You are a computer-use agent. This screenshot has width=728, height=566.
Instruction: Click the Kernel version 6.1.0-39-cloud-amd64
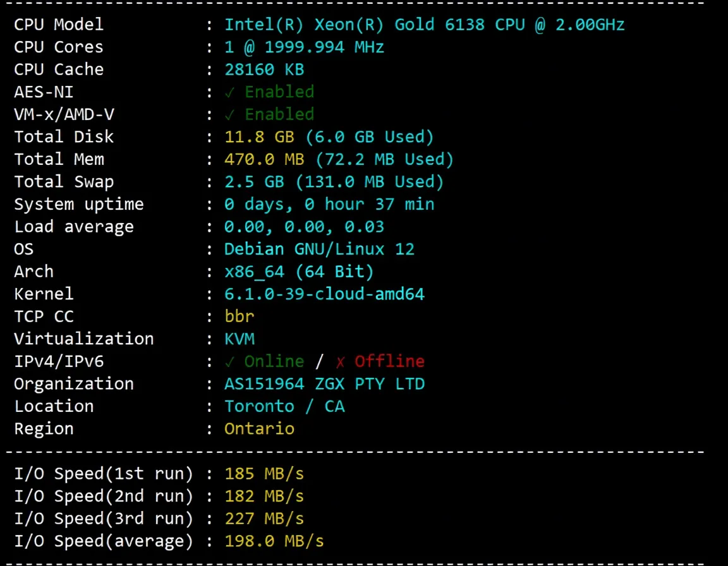pos(324,294)
